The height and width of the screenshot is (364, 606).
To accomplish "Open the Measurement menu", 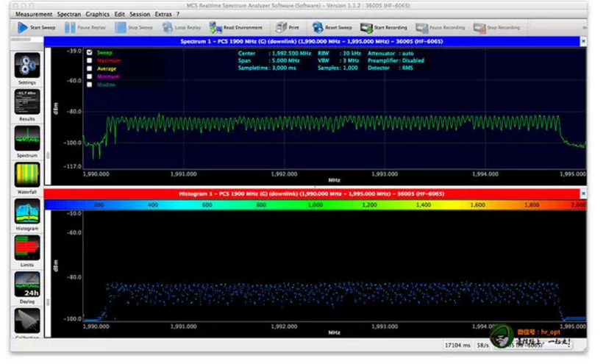I will coord(34,14).
